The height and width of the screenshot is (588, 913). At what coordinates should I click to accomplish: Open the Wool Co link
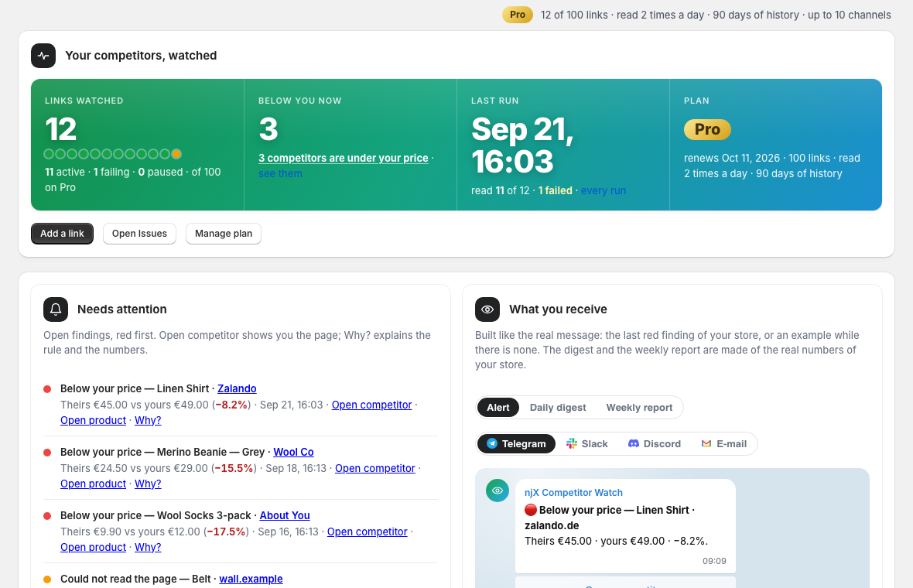pyautogui.click(x=293, y=453)
